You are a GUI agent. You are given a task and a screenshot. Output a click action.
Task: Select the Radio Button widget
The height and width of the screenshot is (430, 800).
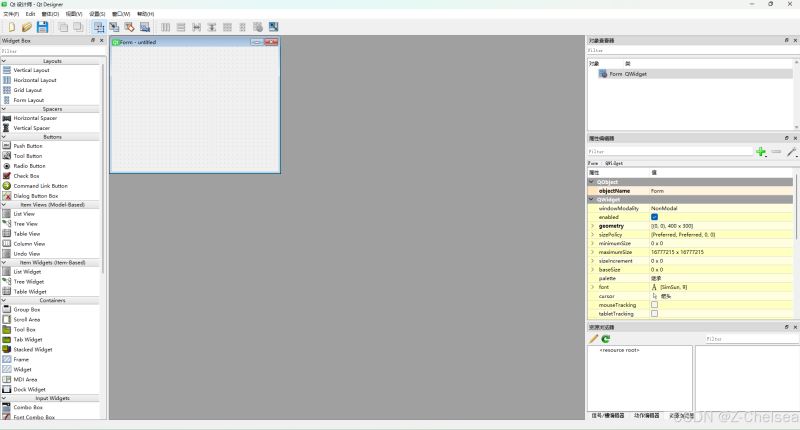29,166
